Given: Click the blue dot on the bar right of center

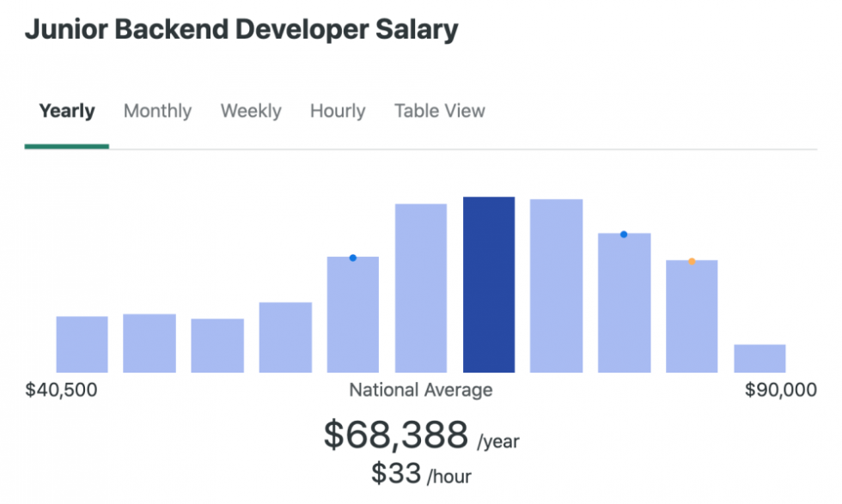Looking at the screenshot, I should point(624,233).
